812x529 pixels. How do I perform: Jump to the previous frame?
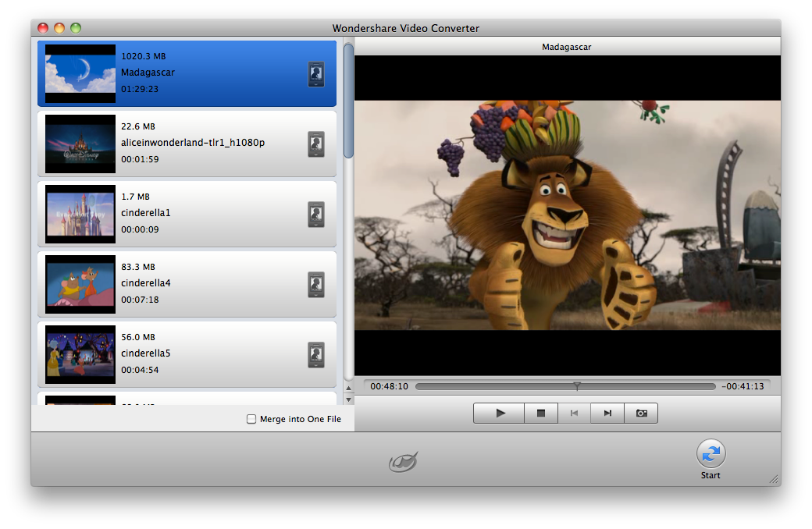(x=574, y=413)
